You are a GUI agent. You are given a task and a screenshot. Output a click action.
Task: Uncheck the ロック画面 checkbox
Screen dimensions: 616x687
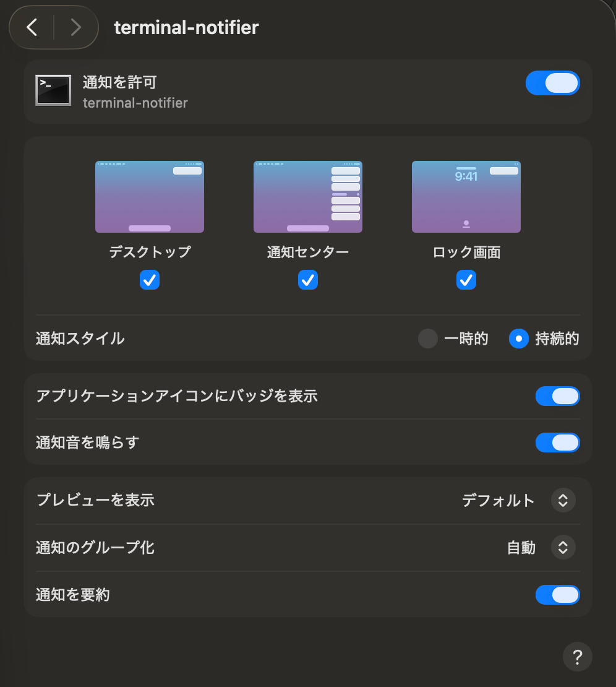(x=466, y=280)
